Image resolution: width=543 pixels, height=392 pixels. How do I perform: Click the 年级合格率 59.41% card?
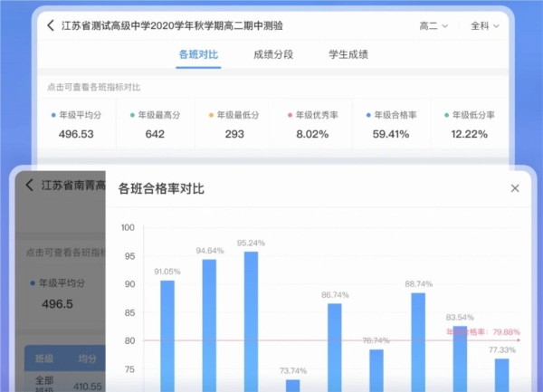tap(391, 125)
